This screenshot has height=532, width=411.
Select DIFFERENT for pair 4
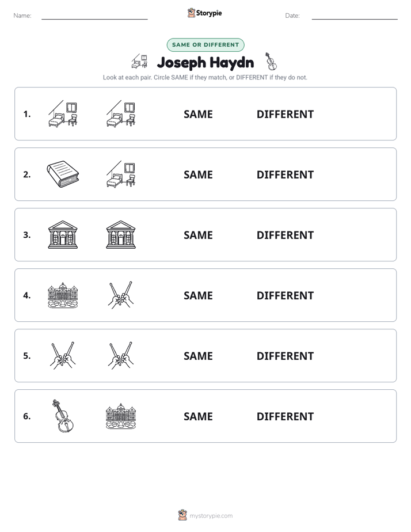(285, 295)
